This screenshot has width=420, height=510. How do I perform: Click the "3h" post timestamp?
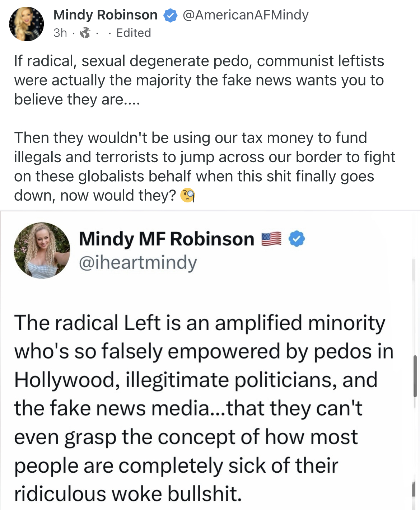(60, 33)
